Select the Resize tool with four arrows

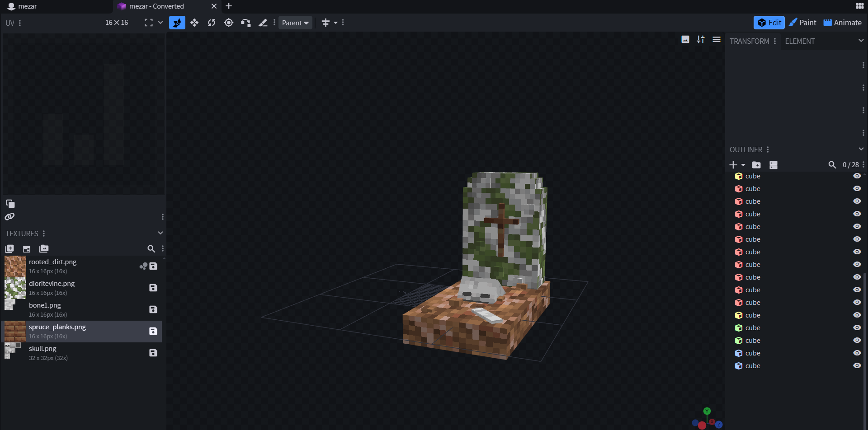[194, 23]
